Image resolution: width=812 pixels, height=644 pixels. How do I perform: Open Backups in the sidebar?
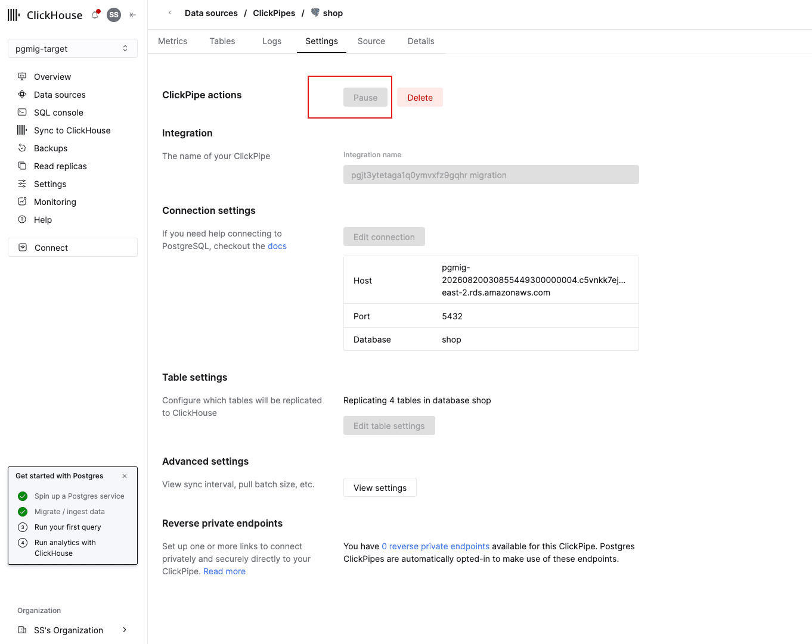point(51,148)
